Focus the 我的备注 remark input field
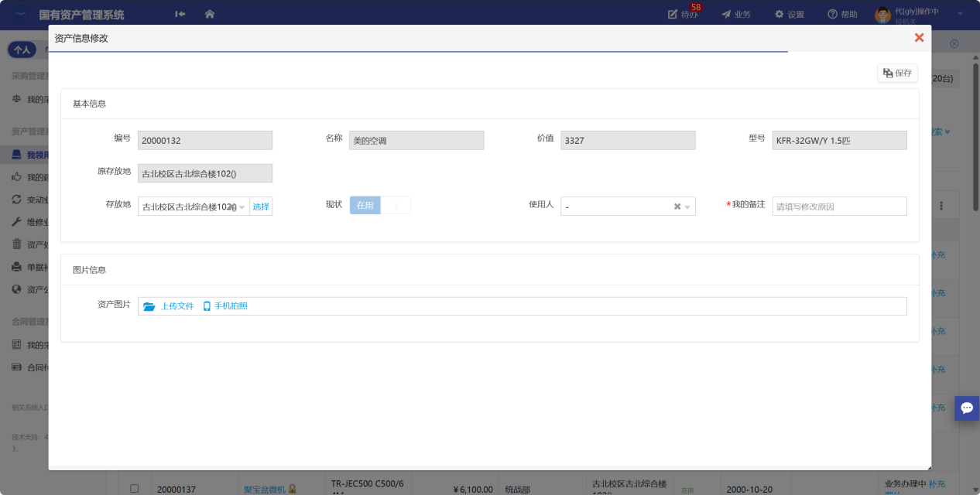Screen dimensions: 980x495 [x=839, y=207]
